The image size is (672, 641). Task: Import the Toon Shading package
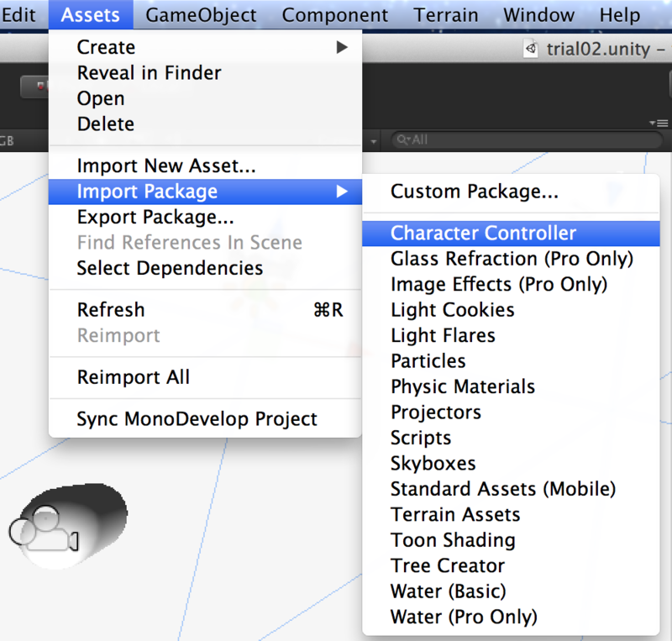coord(453,540)
